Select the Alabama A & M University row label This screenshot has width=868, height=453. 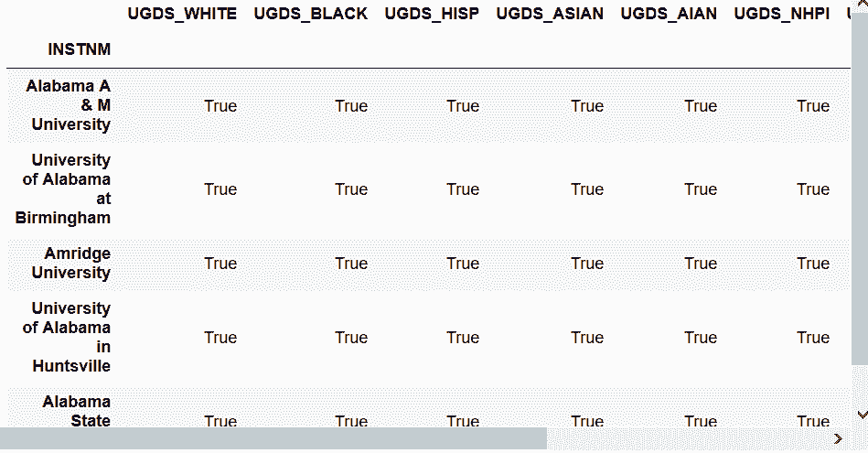pyautogui.click(x=68, y=105)
